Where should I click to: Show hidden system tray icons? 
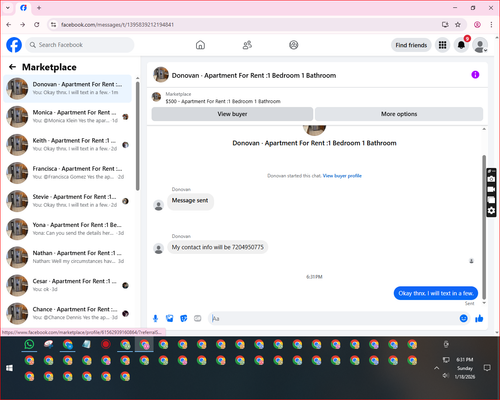[436, 368]
